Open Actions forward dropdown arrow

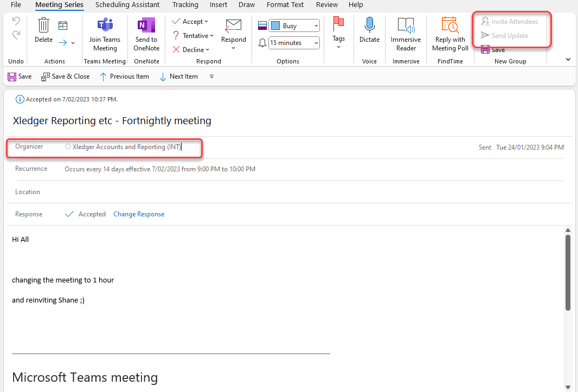(x=73, y=43)
